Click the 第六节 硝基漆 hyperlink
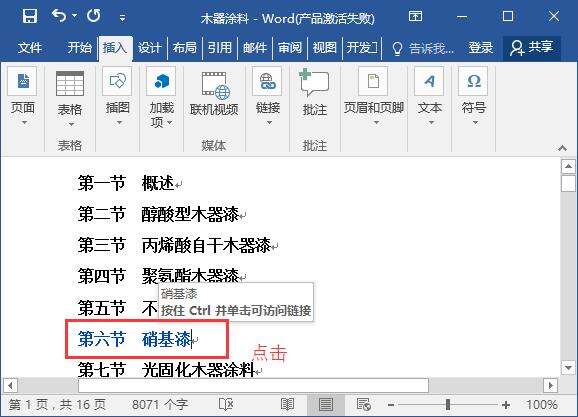The height and width of the screenshot is (417, 578). [135, 339]
